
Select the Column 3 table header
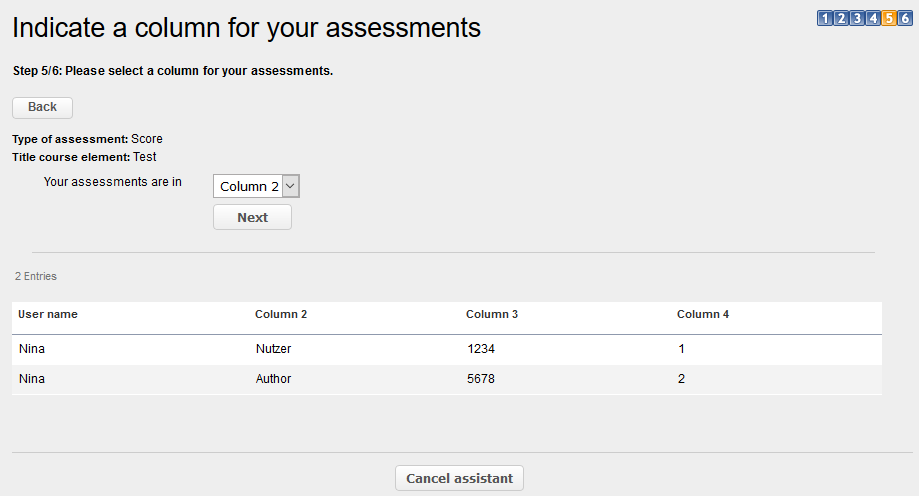pyautogui.click(x=492, y=314)
